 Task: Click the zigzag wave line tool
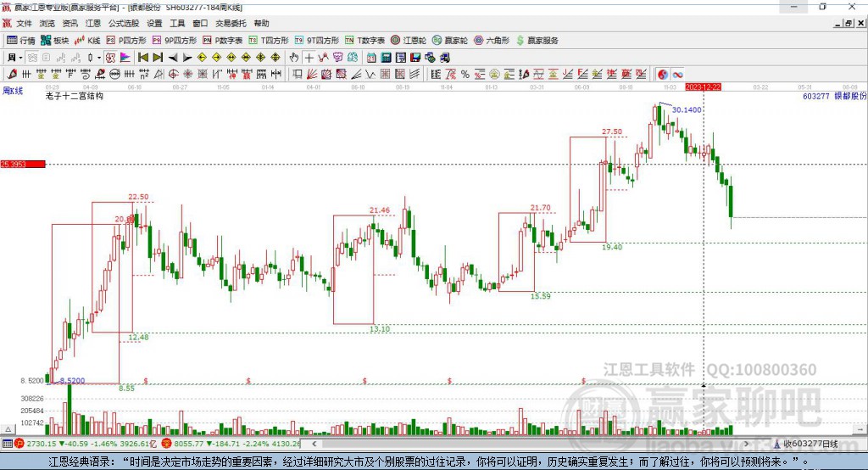click(x=370, y=75)
